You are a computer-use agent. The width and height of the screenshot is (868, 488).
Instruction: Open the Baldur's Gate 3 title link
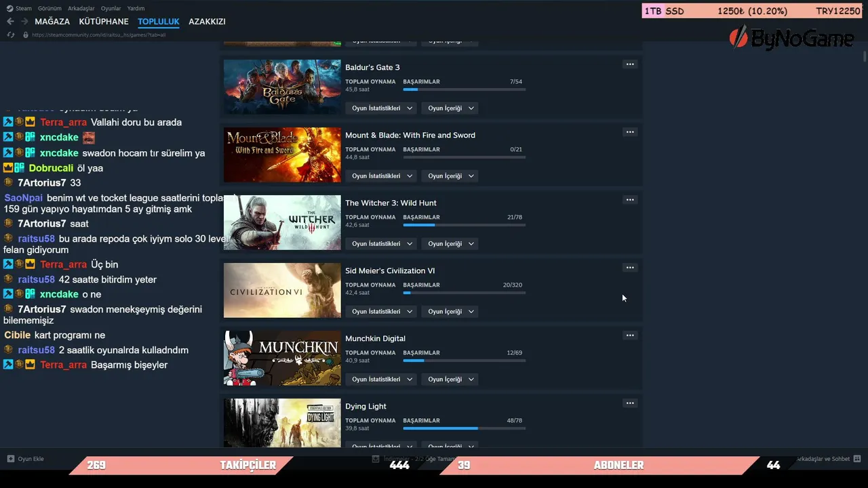click(372, 68)
